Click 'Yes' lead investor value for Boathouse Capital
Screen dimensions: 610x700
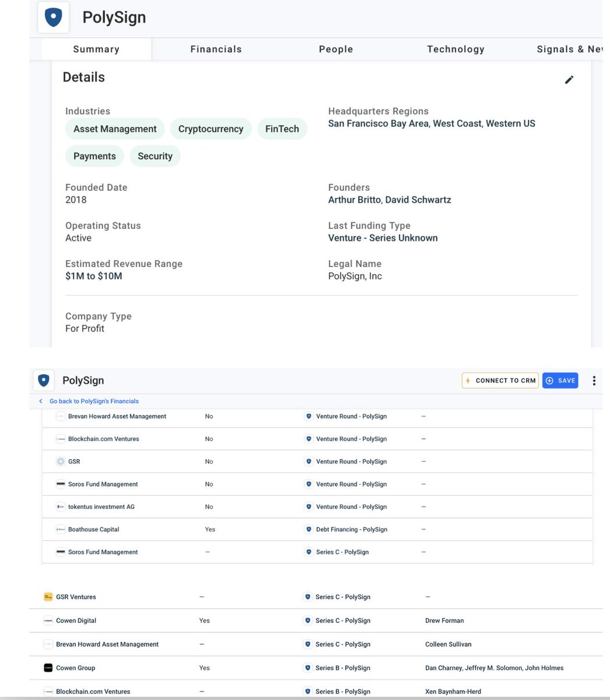[210, 530]
